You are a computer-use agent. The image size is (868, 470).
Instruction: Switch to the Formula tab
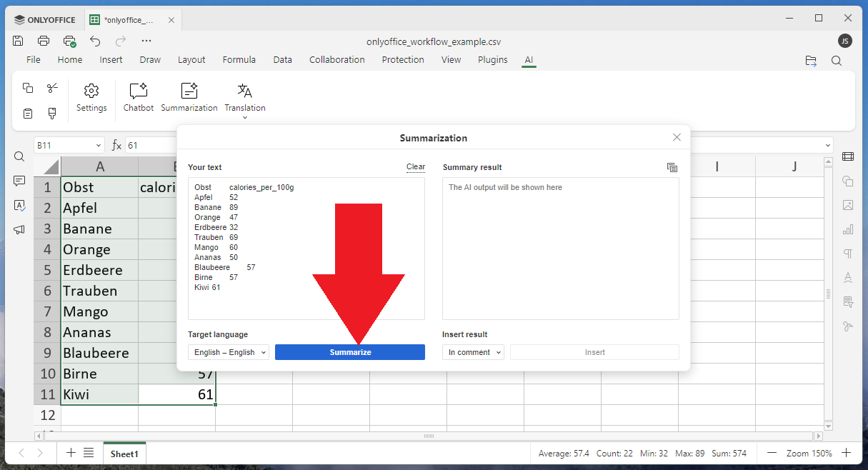239,60
